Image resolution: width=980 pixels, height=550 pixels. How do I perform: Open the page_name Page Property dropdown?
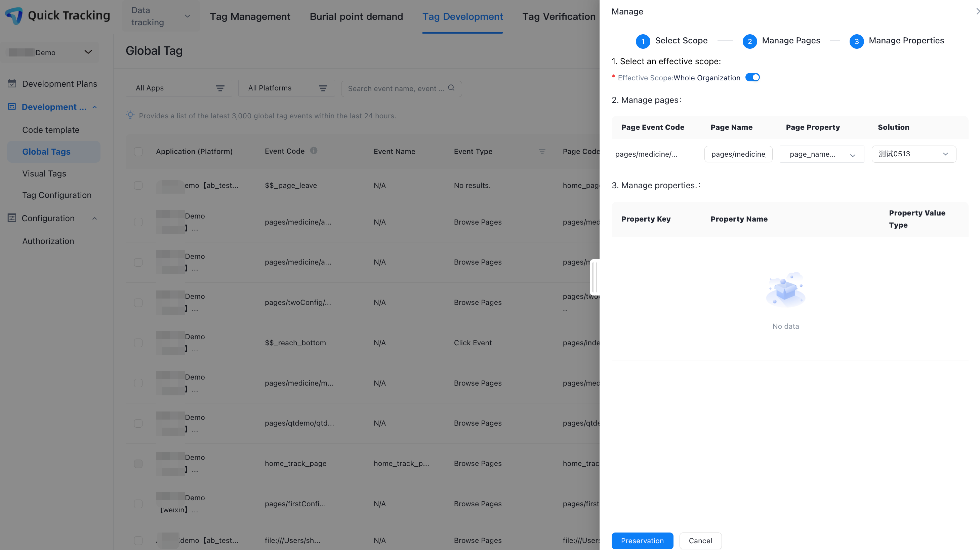(821, 154)
